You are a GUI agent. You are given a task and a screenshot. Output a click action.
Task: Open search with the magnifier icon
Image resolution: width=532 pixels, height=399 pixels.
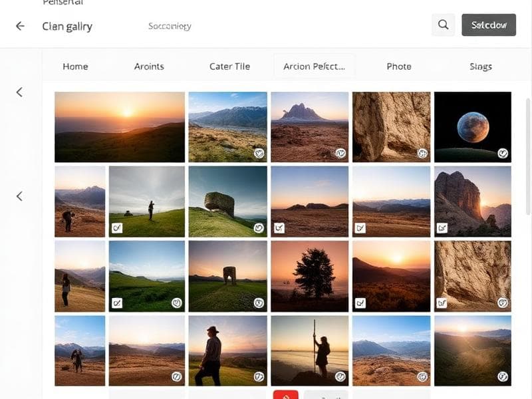[444, 25]
